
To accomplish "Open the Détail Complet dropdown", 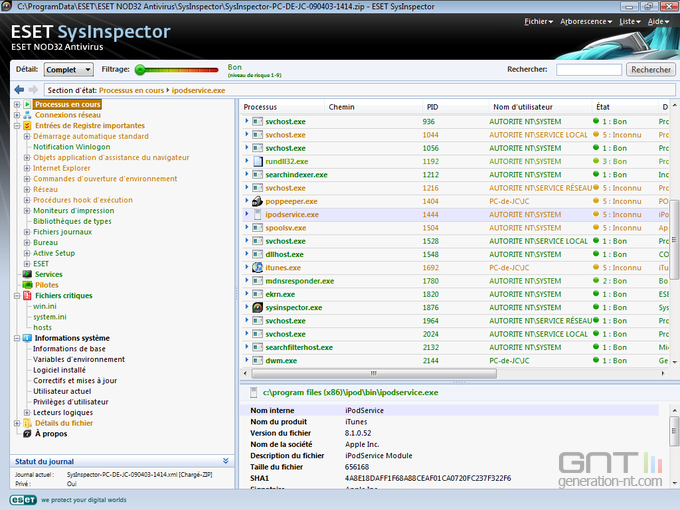I will click(69, 69).
